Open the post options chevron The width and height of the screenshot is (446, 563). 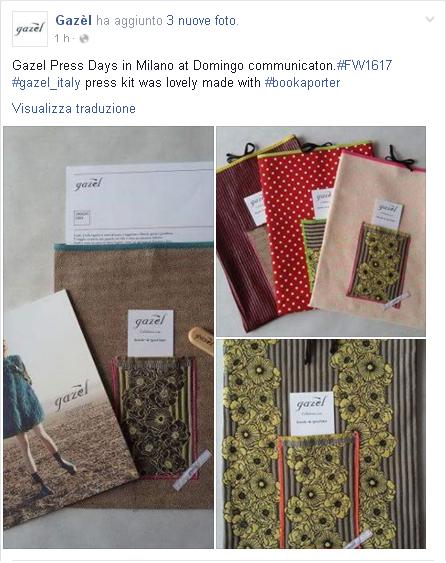(x=430, y=19)
